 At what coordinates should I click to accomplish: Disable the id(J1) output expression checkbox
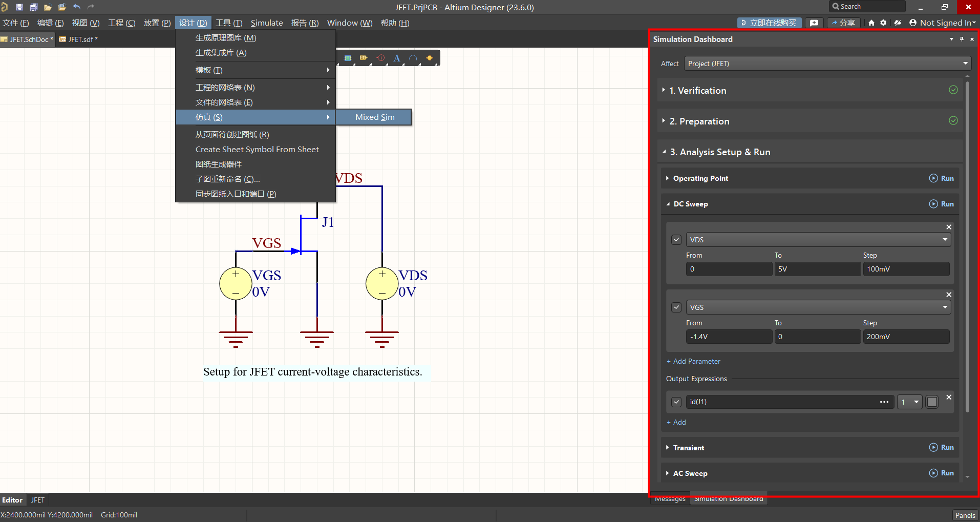676,402
